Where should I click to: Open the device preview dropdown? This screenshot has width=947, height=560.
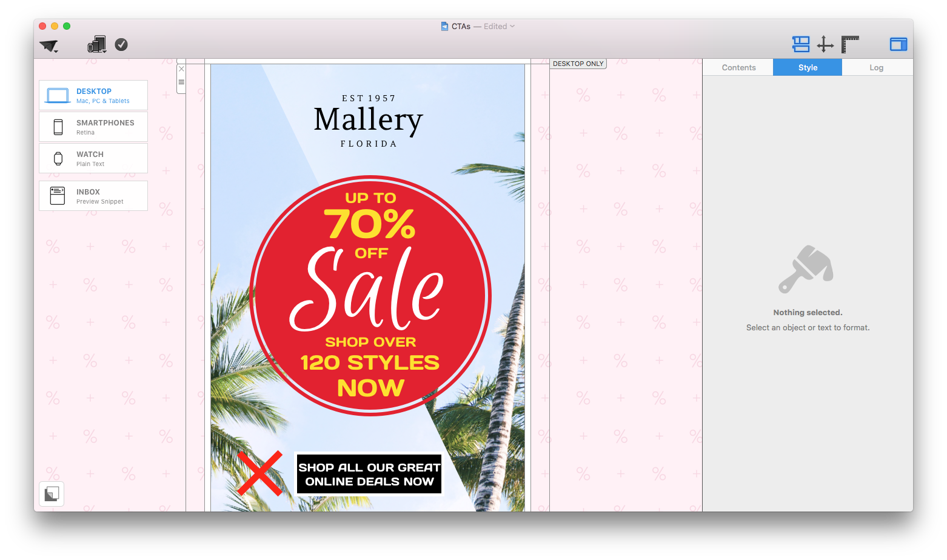97,44
